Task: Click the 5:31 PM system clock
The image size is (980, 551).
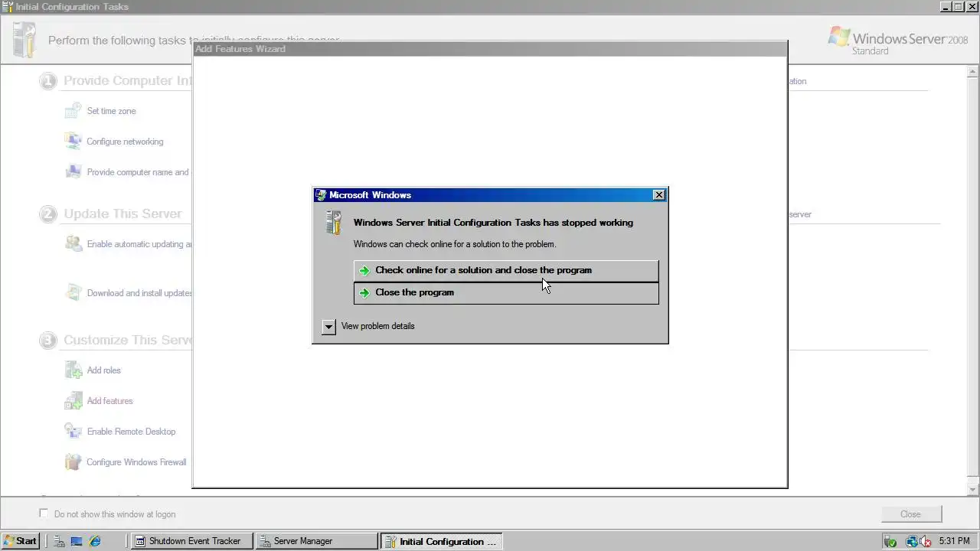Action: (x=954, y=541)
